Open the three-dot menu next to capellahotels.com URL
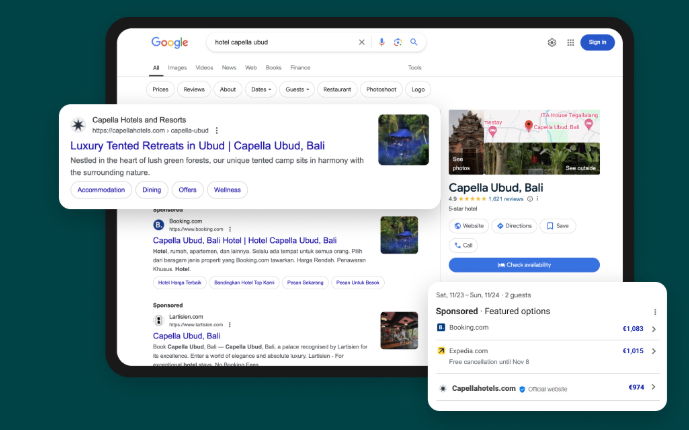This screenshot has width=689, height=430. 216,130
